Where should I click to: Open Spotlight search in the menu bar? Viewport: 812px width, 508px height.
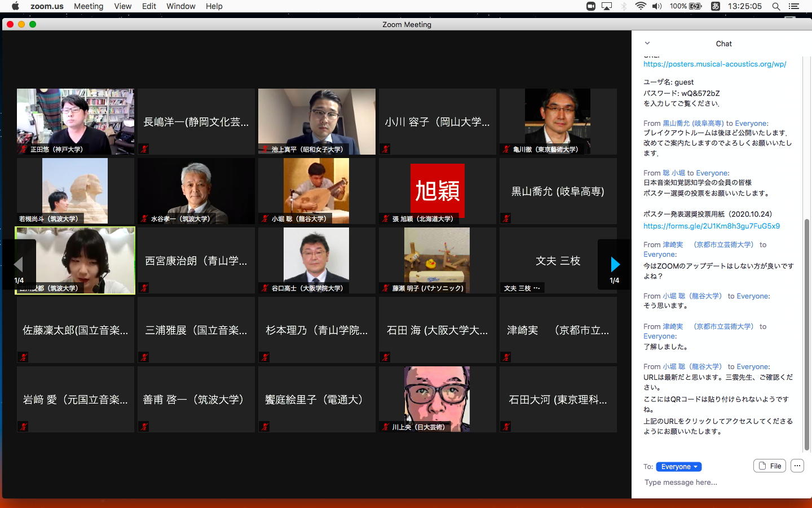(x=776, y=6)
